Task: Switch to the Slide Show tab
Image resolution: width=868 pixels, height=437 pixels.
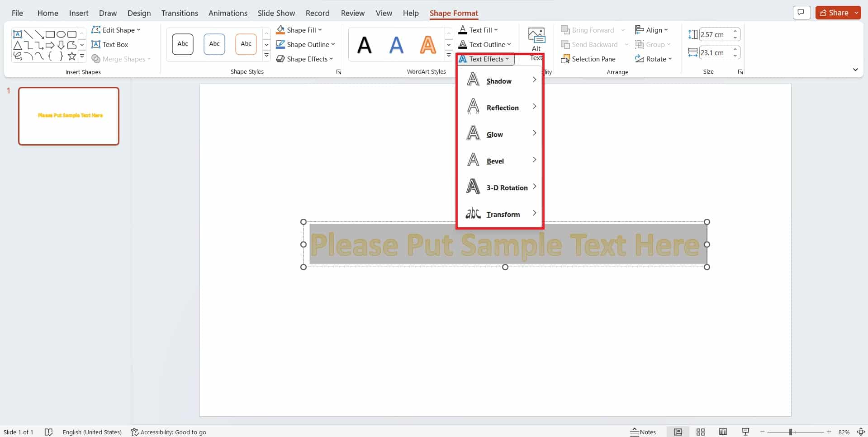Action: click(x=276, y=13)
